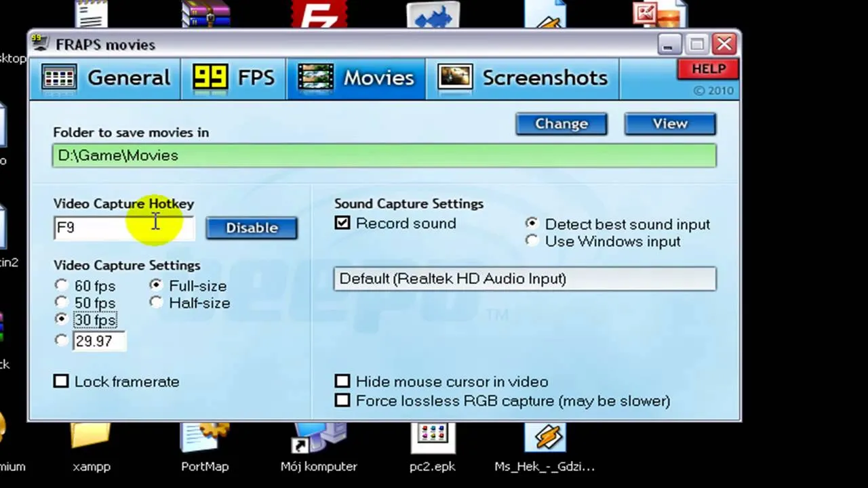The image size is (868, 488).
Task: Select the WinRAR archive desktop icon
Action: coord(206,14)
